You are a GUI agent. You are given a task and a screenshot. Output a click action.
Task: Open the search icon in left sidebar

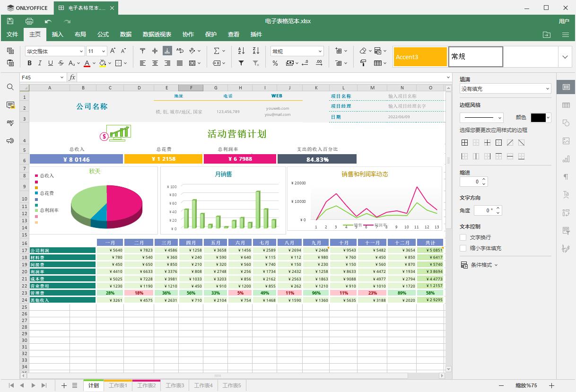coord(10,87)
